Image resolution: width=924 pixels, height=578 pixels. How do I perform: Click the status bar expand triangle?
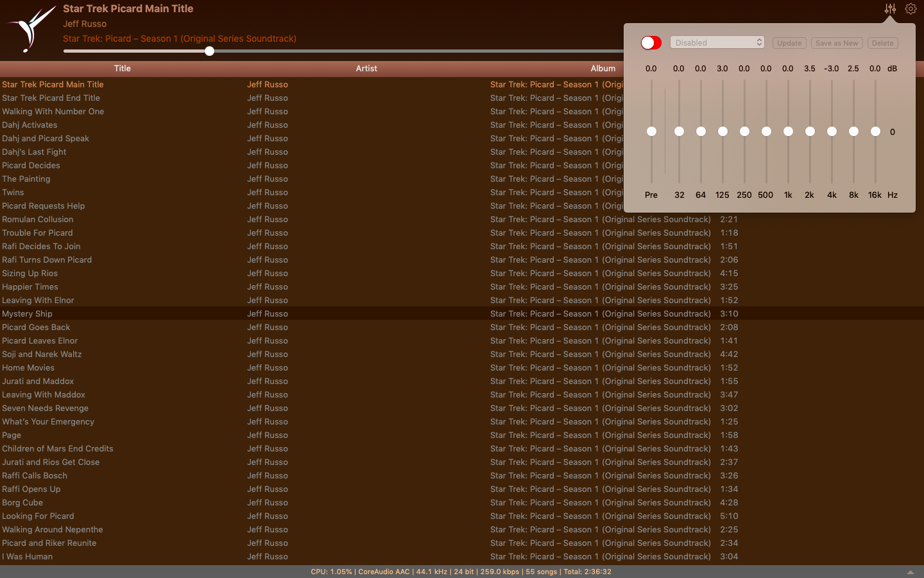[910, 572]
